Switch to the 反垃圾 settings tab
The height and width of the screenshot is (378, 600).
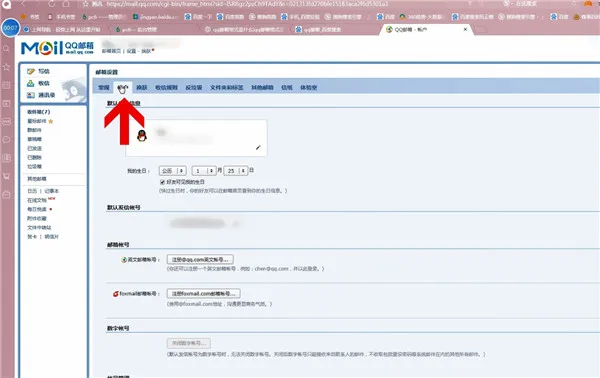pos(194,88)
